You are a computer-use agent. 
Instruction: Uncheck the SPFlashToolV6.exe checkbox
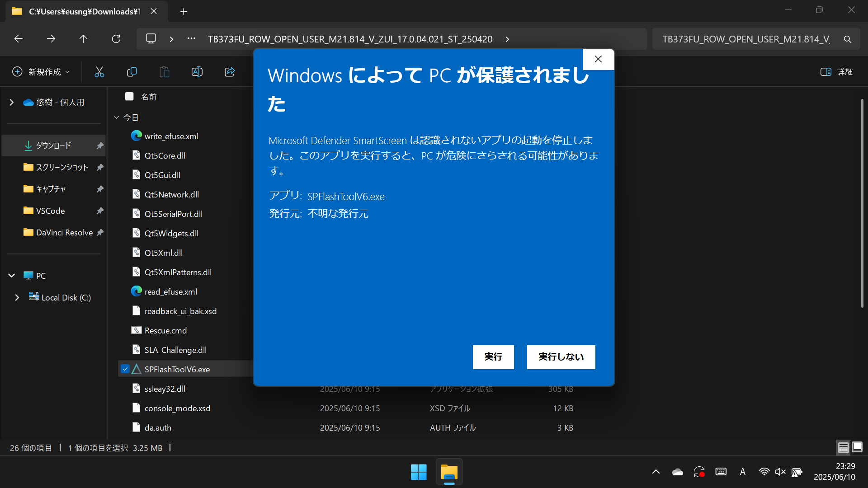[126, 369]
